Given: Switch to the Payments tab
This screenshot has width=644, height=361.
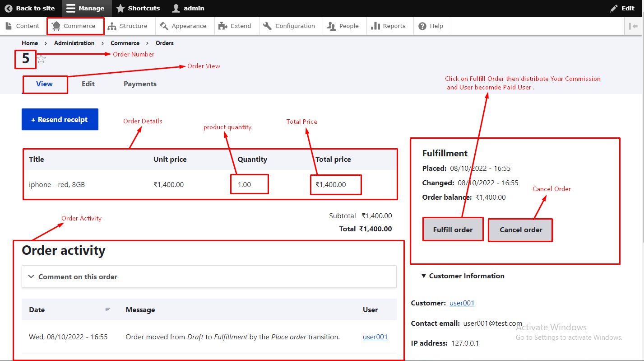Looking at the screenshot, I should click(140, 84).
